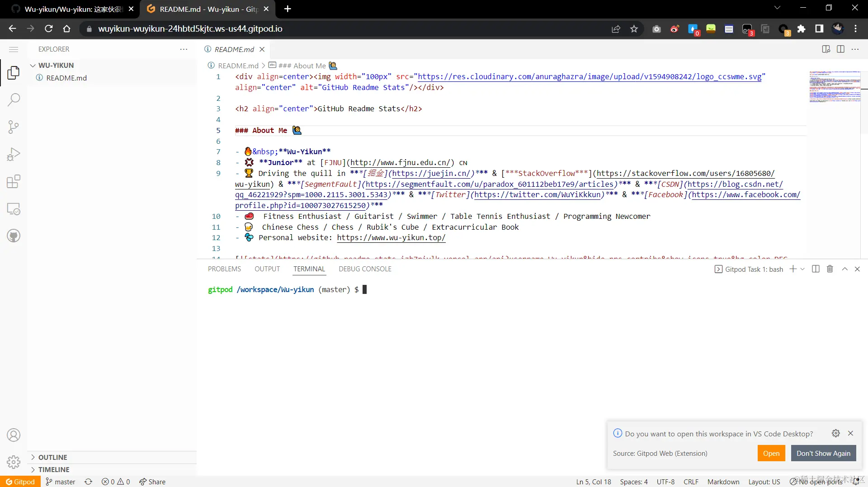Open preview to the side

[x=826, y=49]
